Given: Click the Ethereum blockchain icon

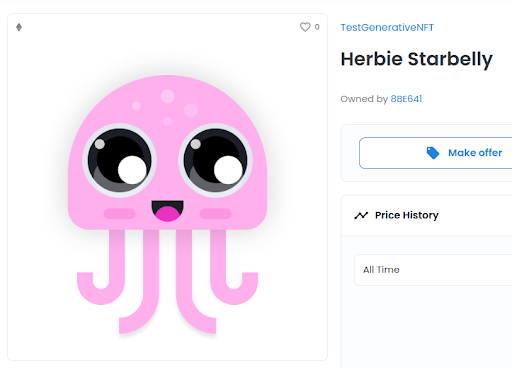Looking at the screenshot, I should (x=19, y=27).
